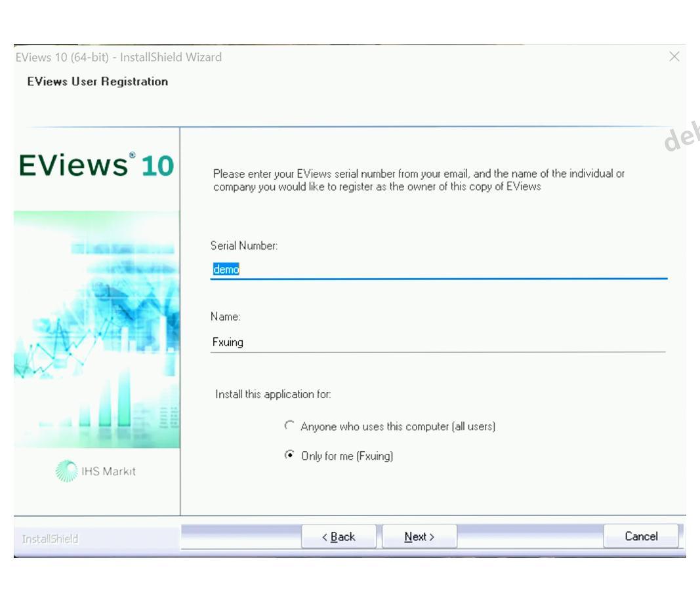Click the 'EViews User Registration' heading
This screenshot has height=602, width=700.
click(98, 82)
